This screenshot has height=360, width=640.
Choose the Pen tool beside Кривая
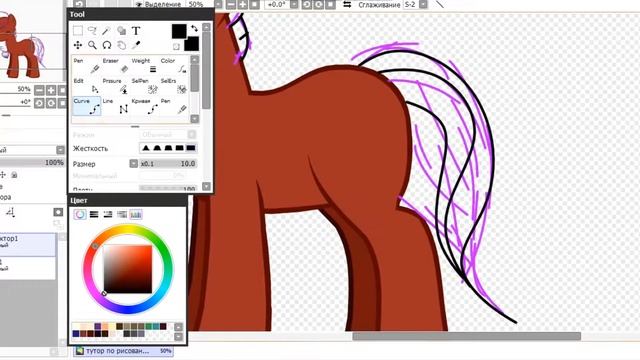pos(174,106)
